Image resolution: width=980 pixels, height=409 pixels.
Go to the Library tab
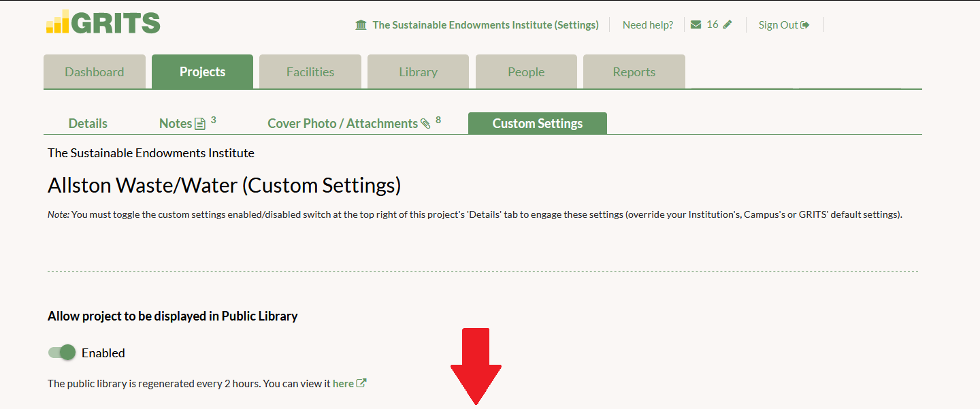tap(419, 71)
